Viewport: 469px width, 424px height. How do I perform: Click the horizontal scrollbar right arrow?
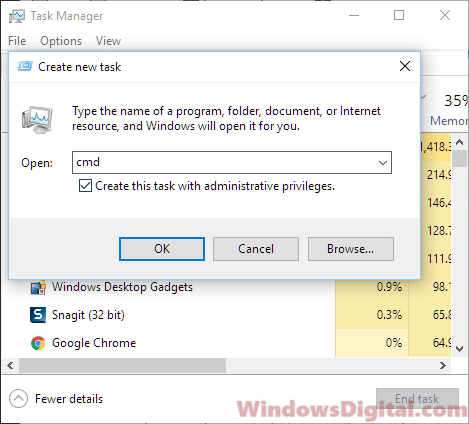pos(443,366)
